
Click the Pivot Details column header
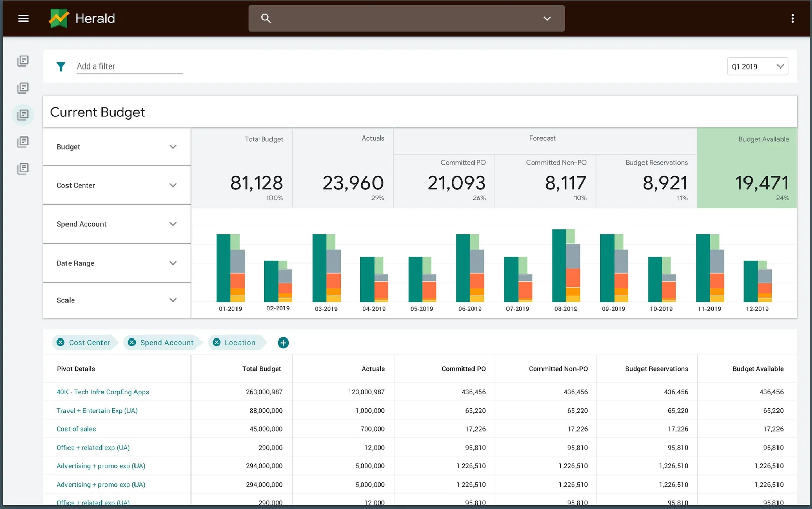point(76,369)
